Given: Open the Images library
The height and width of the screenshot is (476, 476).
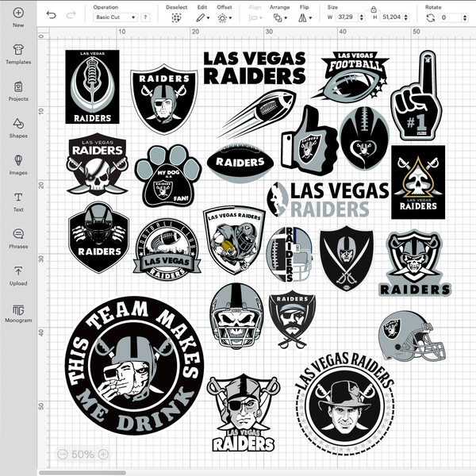Looking at the screenshot, I should coord(18,165).
